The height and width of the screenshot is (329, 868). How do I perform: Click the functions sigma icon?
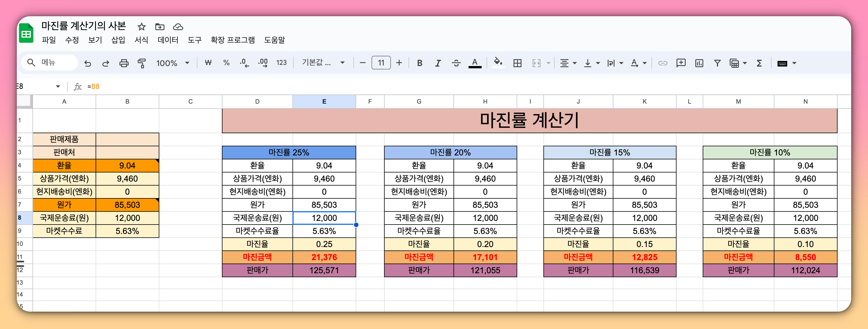coord(759,63)
